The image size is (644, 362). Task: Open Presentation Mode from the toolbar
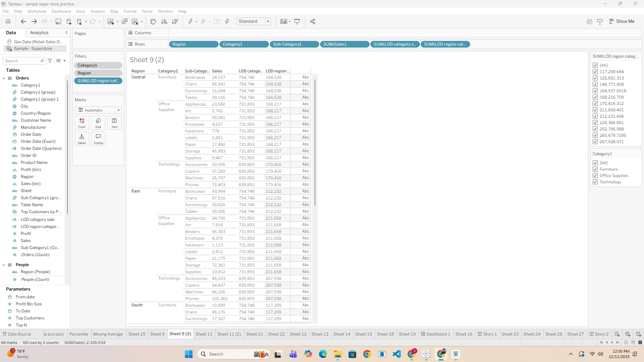point(297,21)
